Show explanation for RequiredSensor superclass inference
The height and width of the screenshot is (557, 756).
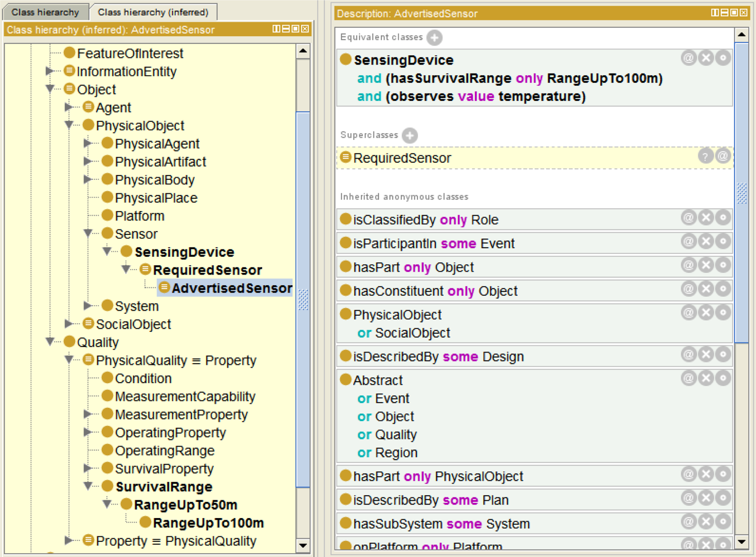tap(705, 157)
